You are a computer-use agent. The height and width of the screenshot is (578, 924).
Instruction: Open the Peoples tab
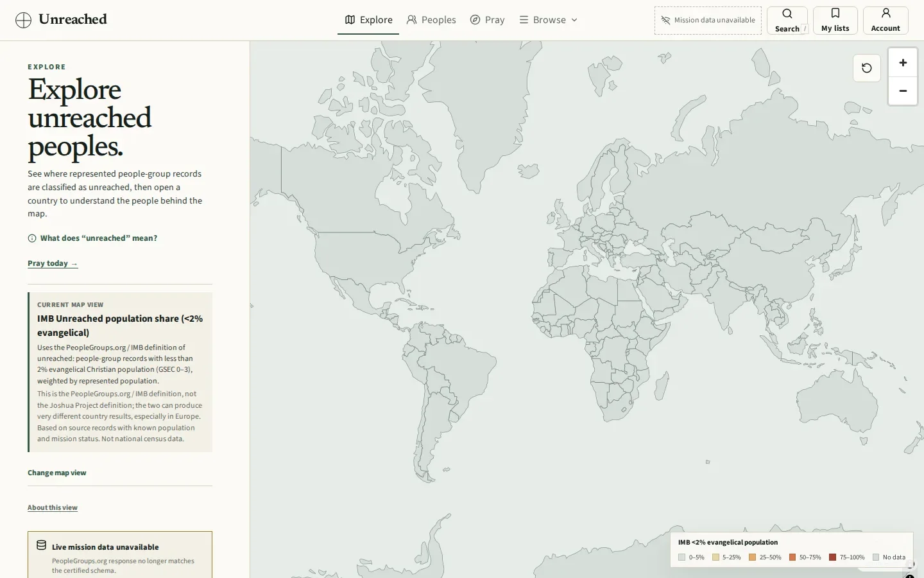(x=431, y=20)
